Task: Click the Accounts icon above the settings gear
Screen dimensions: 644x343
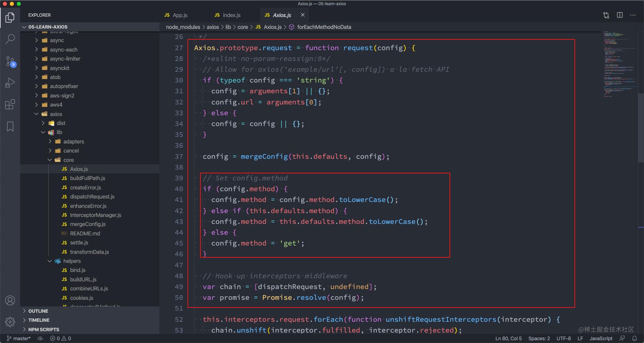Action: pos(10,300)
